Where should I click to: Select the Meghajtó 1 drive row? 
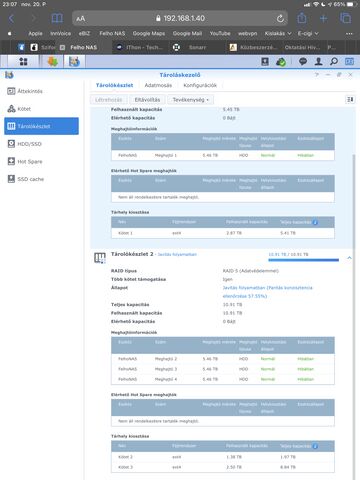pyautogui.click(x=223, y=155)
